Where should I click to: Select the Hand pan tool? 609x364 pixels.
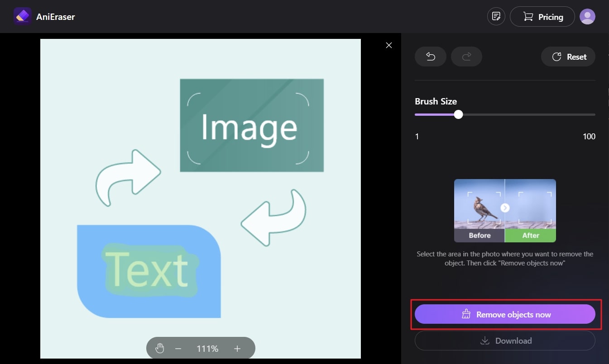point(160,348)
